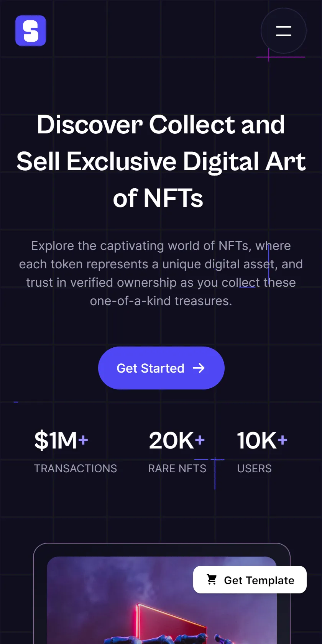The width and height of the screenshot is (322, 644).
Task: Click the hero description paragraph
Action: point(161,273)
